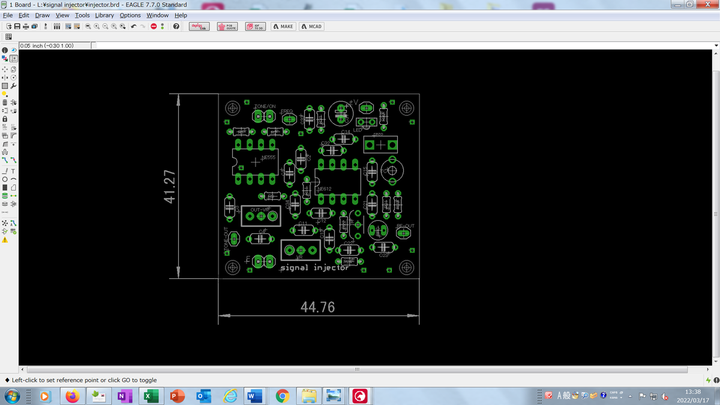Select the Lock tool padlock icon
Screen dimensions: 720x405
click(5, 119)
